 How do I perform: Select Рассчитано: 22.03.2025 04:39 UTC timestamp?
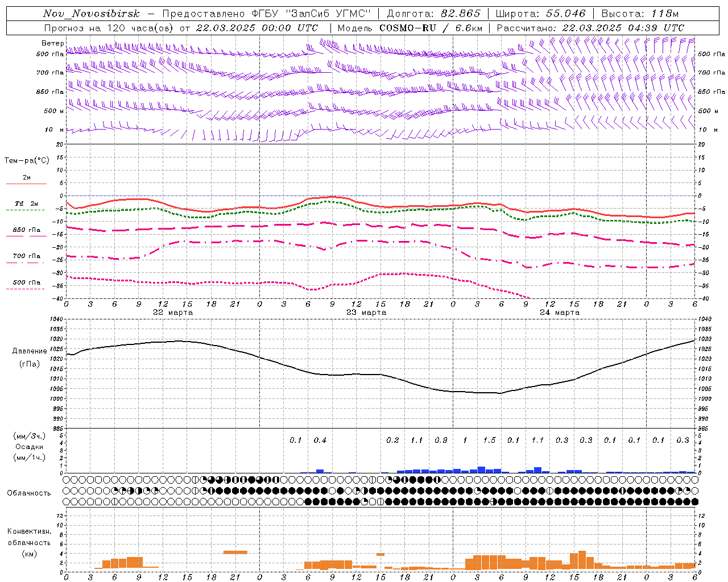pos(590,28)
